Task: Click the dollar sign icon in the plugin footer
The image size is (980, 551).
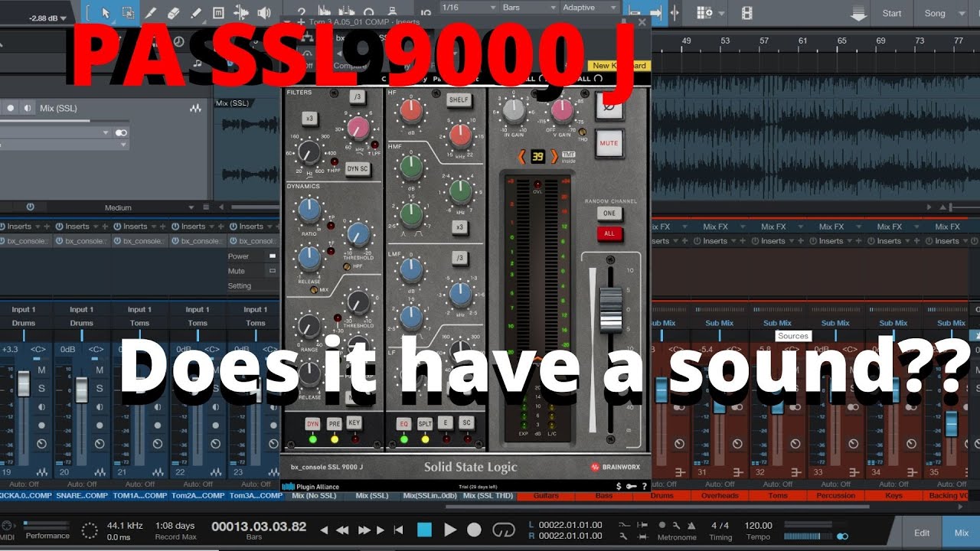Action: 619,486
